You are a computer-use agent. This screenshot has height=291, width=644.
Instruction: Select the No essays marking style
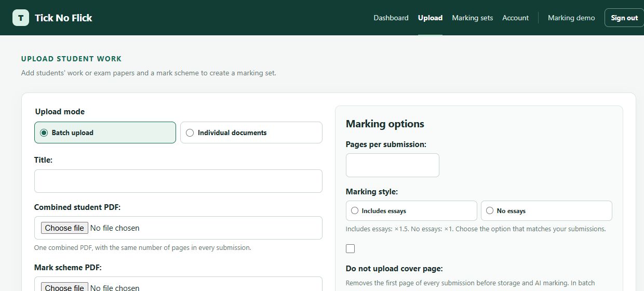(x=546, y=210)
